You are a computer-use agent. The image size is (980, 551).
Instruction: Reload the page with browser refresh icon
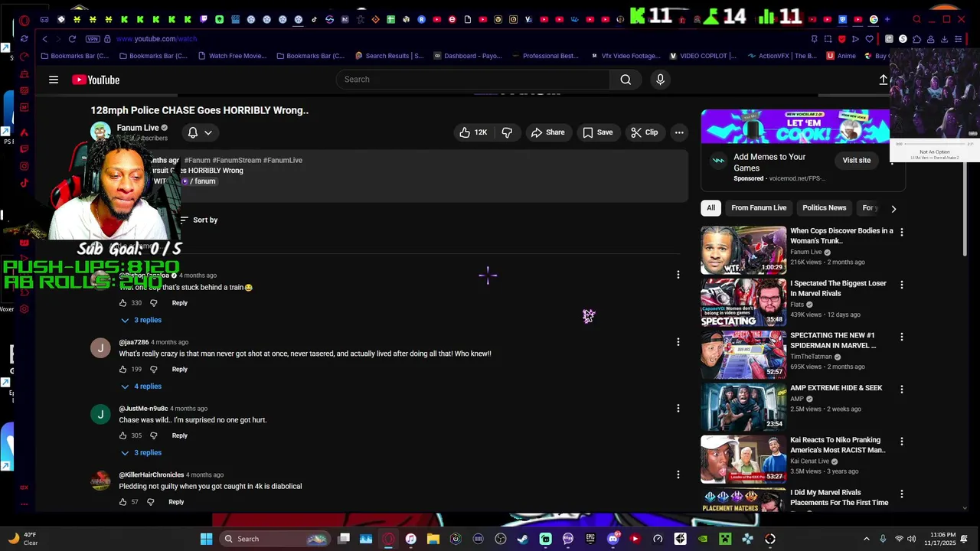pyautogui.click(x=72, y=38)
